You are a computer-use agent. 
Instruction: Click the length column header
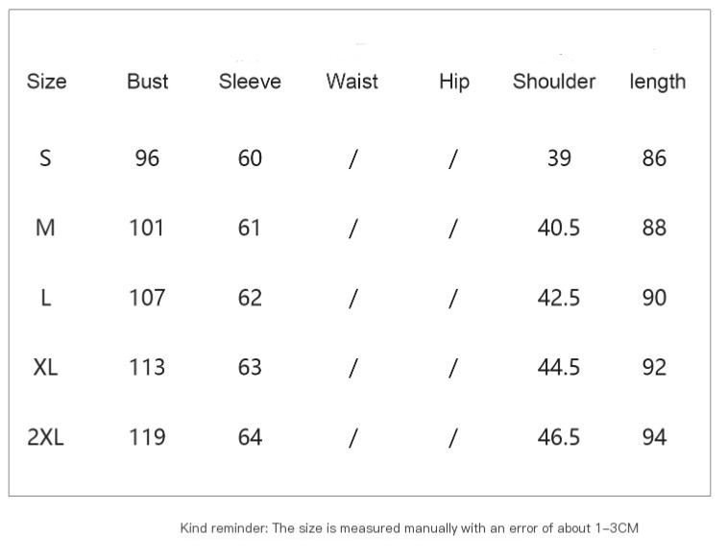(658, 82)
